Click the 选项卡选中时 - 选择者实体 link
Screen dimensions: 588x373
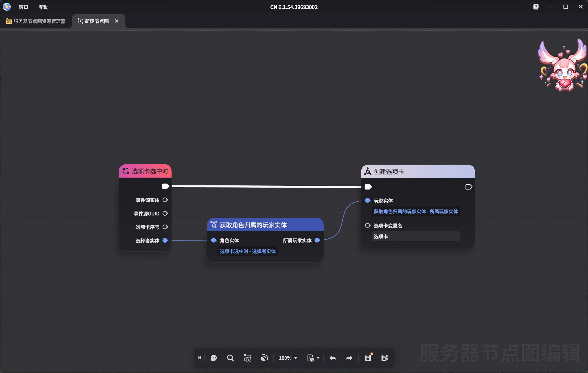(248, 251)
